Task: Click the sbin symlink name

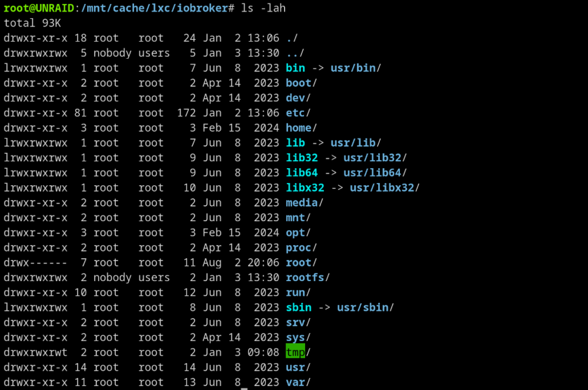Action: [299, 308]
